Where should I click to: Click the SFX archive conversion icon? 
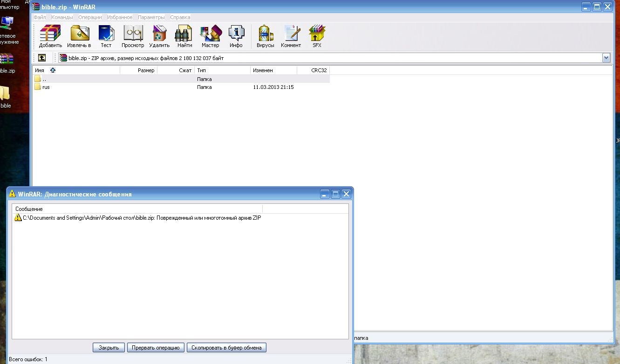(x=317, y=36)
